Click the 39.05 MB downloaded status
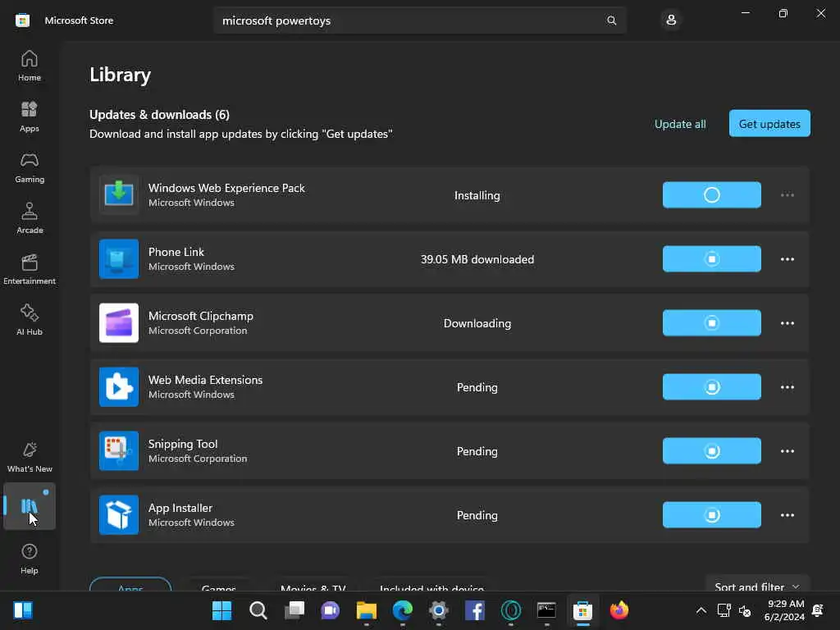Screen dimensions: 840x630 pyautogui.click(x=477, y=259)
